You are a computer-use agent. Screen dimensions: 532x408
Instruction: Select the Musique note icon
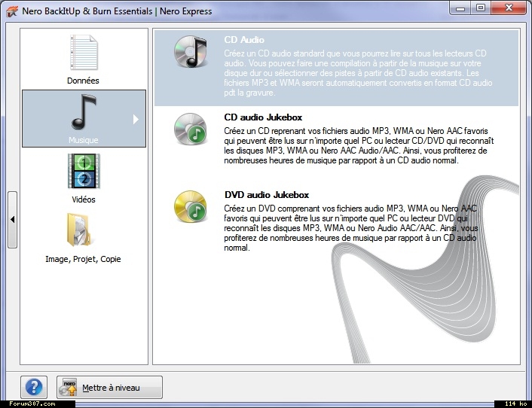84,112
